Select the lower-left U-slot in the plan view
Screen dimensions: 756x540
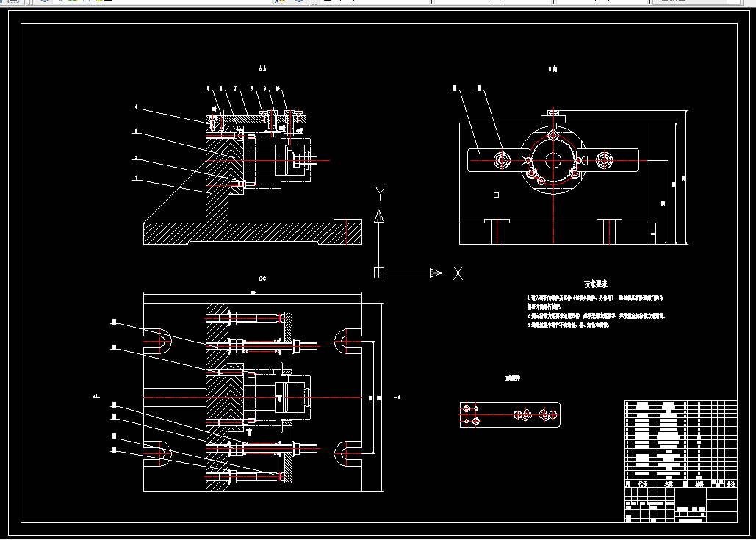pos(157,454)
